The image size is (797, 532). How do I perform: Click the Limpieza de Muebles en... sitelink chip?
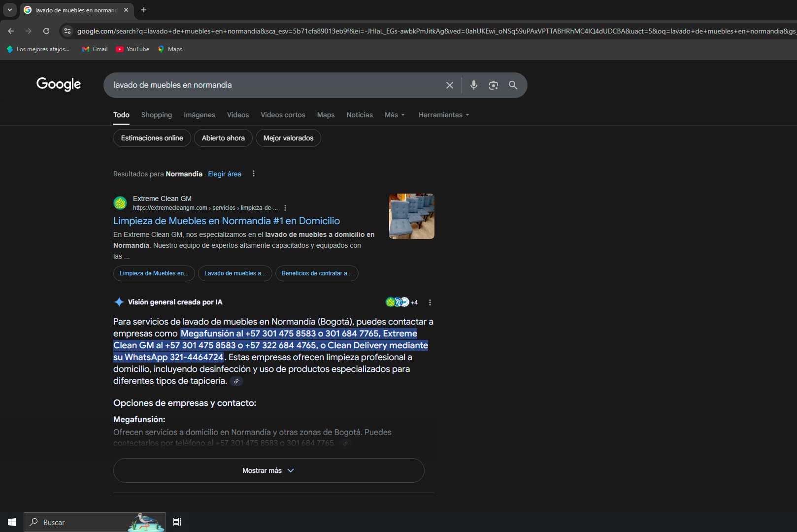[x=154, y=273]
